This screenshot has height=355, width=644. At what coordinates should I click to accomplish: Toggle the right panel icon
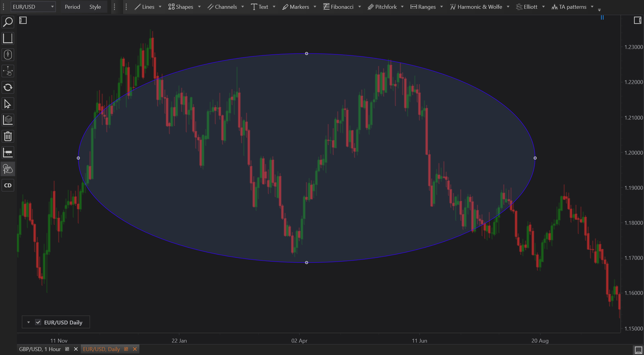click(637, 20)
